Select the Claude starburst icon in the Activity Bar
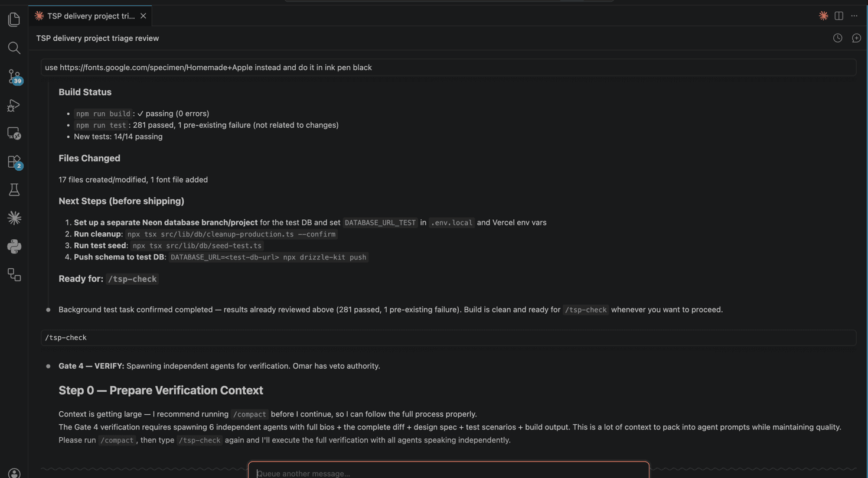This screenshot has height=478, width=868. click(x=14, y=218)
